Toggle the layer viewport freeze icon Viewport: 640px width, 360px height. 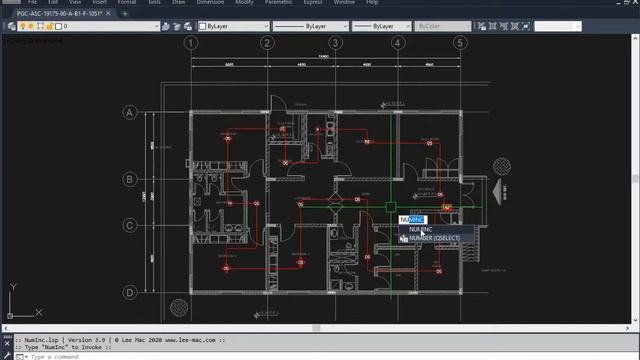click(40, 26)
